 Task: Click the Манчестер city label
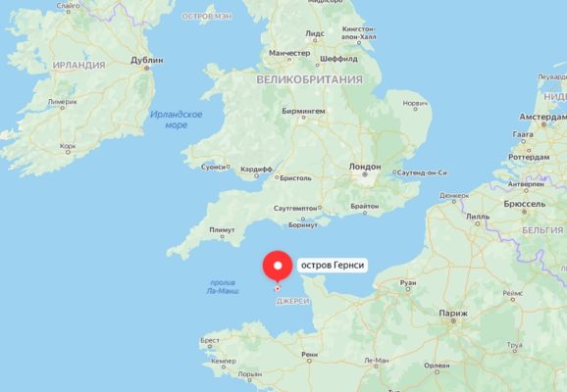coord(289,53)
